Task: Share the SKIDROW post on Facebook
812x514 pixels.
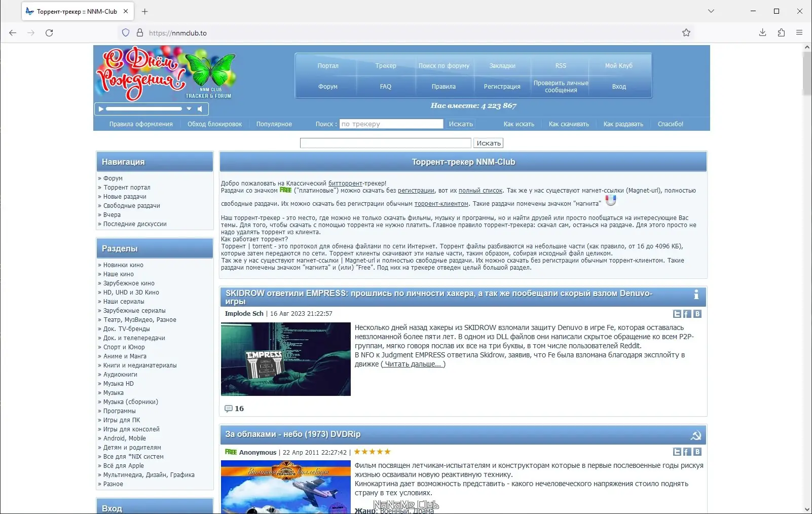Action: [x=687, y=314]
